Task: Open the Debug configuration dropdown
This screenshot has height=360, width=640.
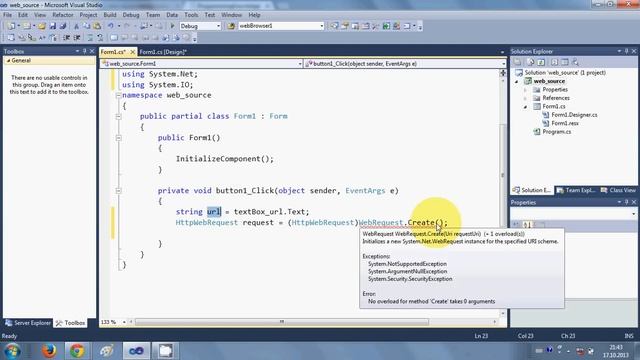Action: tap(218, 26)
